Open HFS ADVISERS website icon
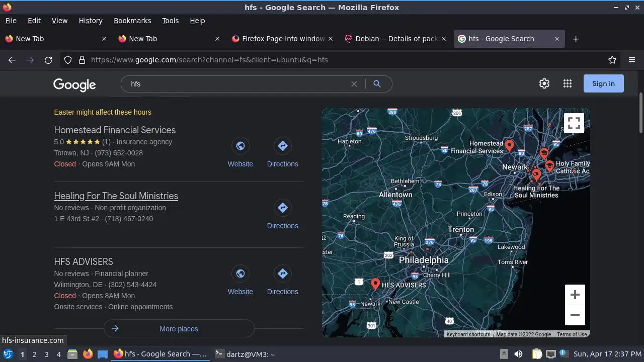Image resolution: width=644 pixels, height=362 pixels. [x=240, y=274]
